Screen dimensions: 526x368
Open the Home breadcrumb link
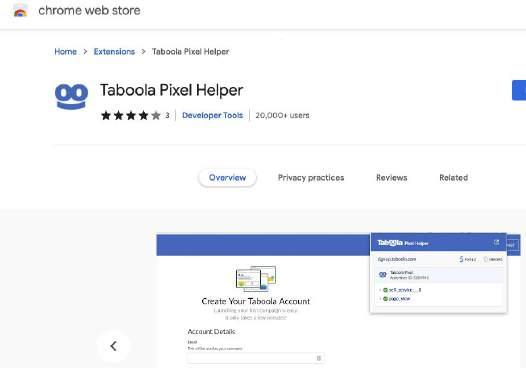tap(65, 52)
